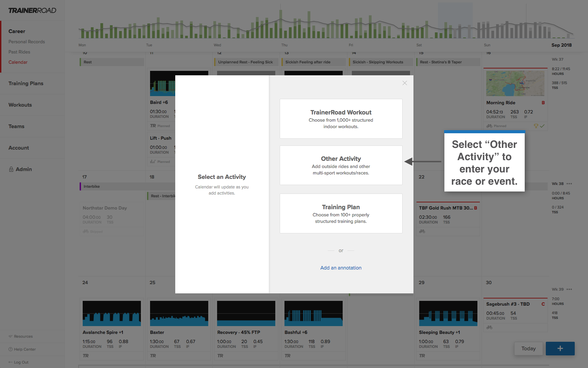Open Recovery - 45% FTP workout thumbnail
This screenshot has height=368, width=588.
tap(246, 313)
